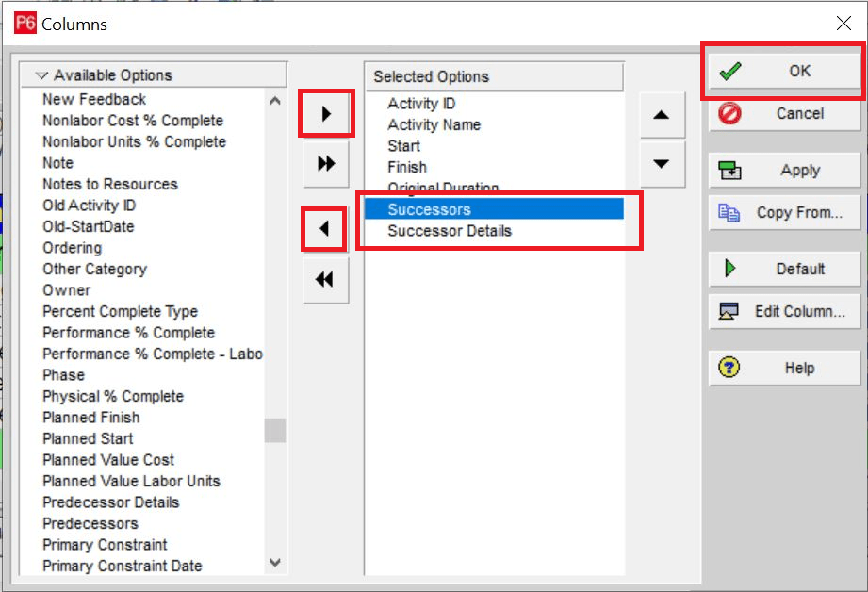Select 'Other Category' option

[94, 270]
